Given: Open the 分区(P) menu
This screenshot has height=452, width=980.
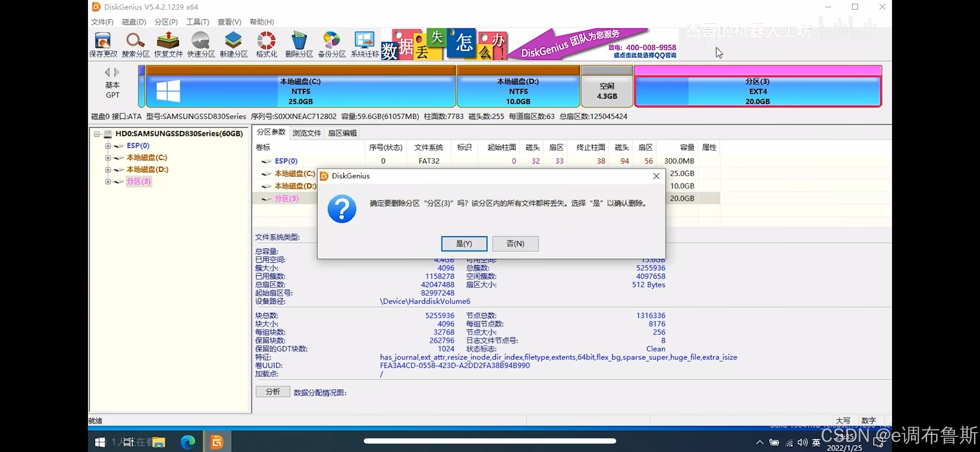Looking at the screenshot, I should tap(166, 22).
